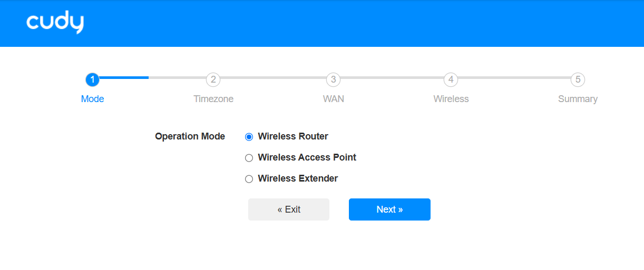The width and height of the screenshot is (644, 270).
Task: View the Summary step label
Action: 578,99
